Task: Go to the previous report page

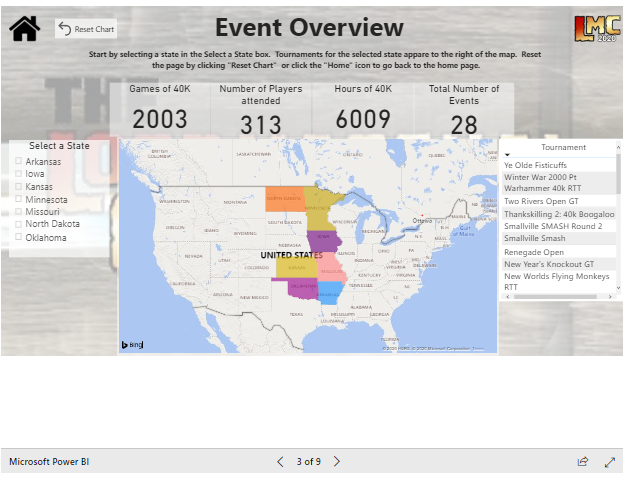Action: (281, 462)
